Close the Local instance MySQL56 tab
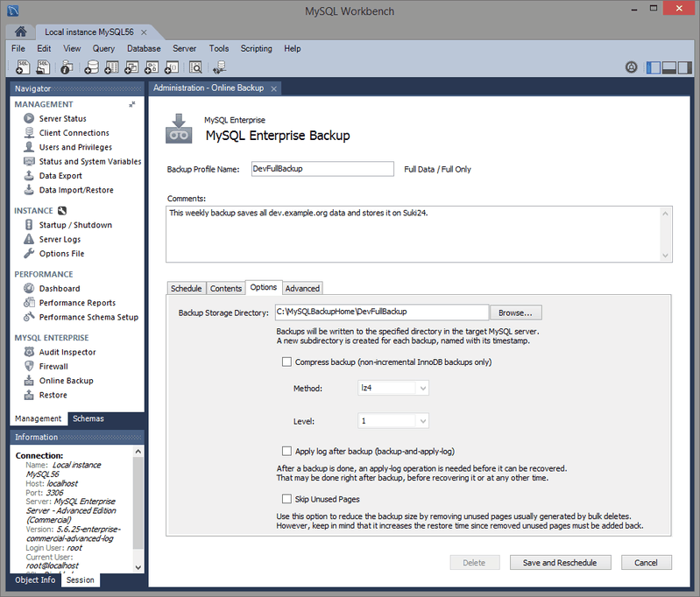Image resolution: width=700 pixels, height=597 pixels. pyautogui.click(x=144, y=32)
